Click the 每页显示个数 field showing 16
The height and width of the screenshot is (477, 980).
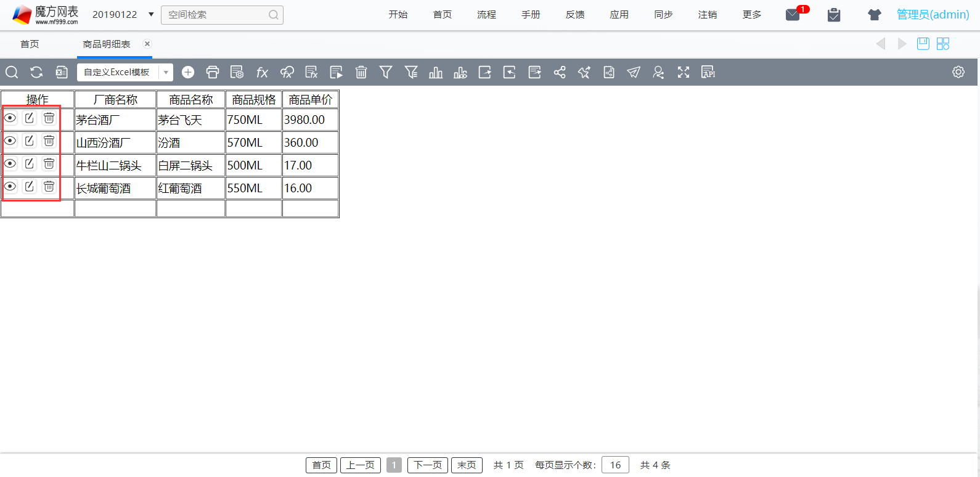(x=615, y=465)
